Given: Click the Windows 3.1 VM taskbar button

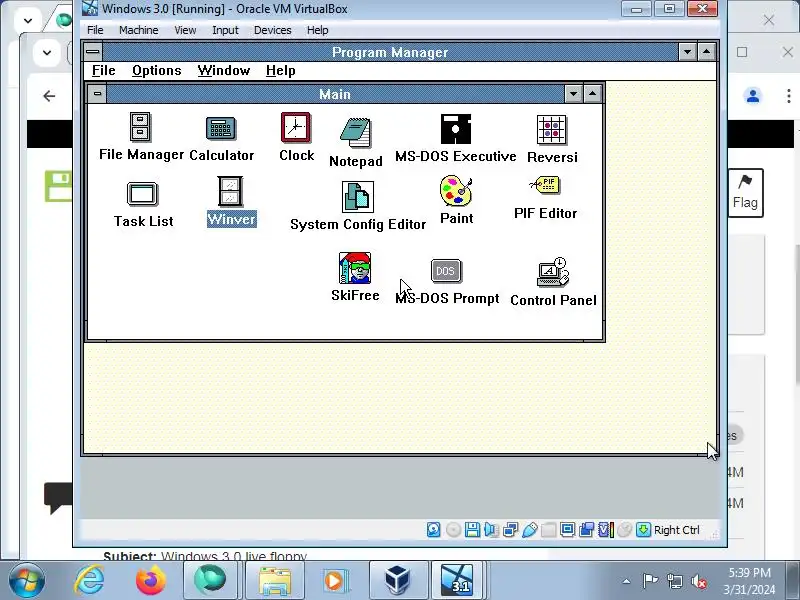Looking at the screenshot, I should click(x=459, y=581).
